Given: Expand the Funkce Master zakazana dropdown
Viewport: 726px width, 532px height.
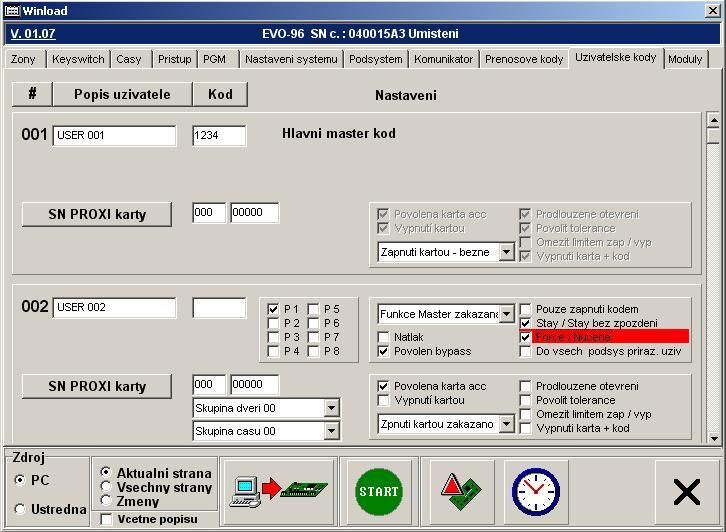Looking at the screenshot, I should [506, 314].
